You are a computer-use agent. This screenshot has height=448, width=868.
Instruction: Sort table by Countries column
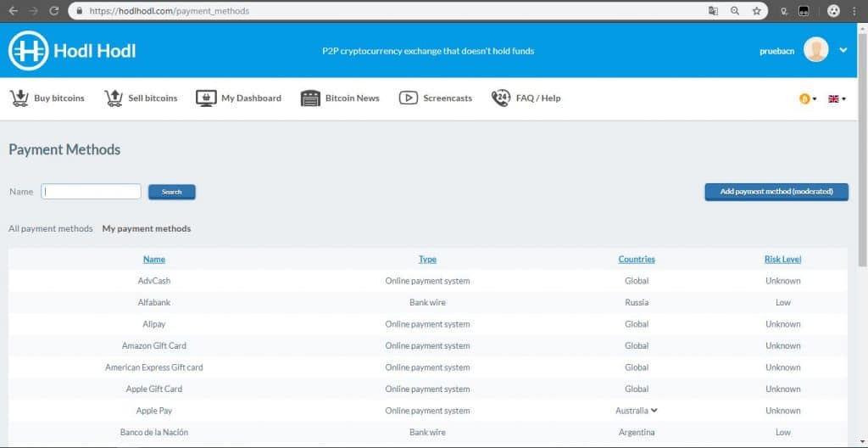637,259
